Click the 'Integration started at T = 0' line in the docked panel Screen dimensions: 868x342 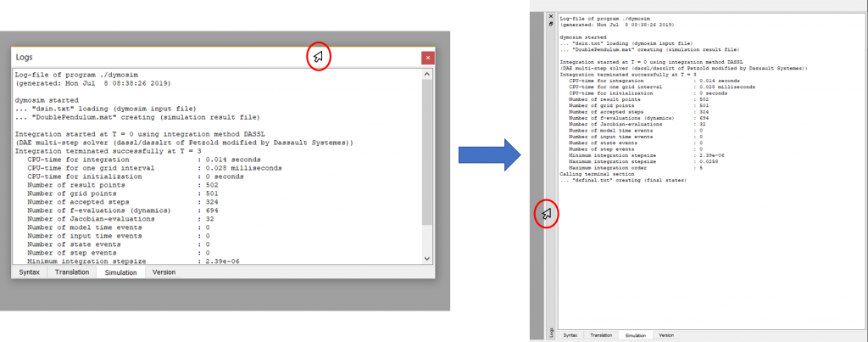[651, 62]
